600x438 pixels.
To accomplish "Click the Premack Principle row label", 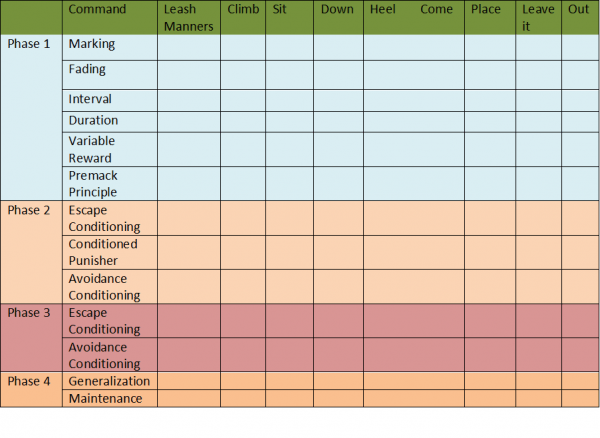I will (93, 184).
